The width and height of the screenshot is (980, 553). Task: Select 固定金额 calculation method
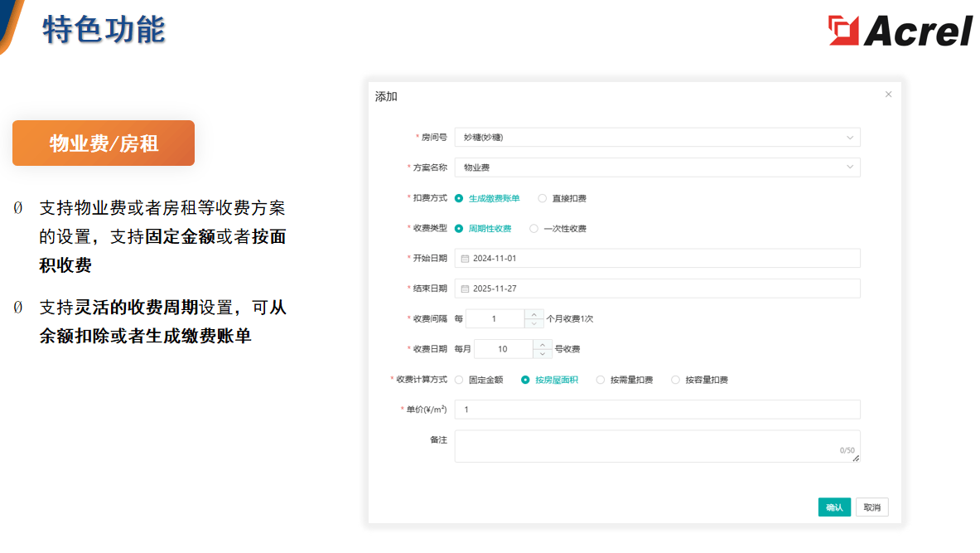coord(460,380)
